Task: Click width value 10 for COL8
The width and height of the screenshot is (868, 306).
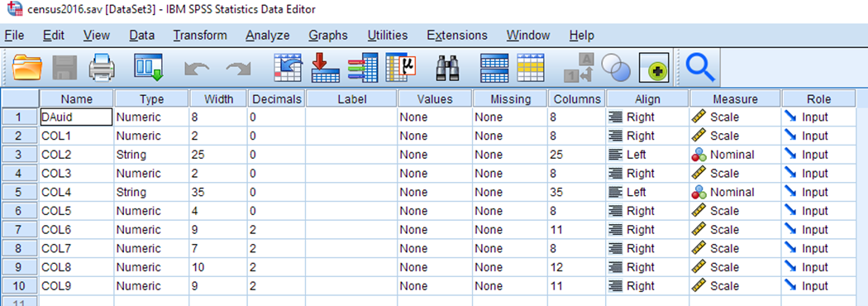Action: 218,267
